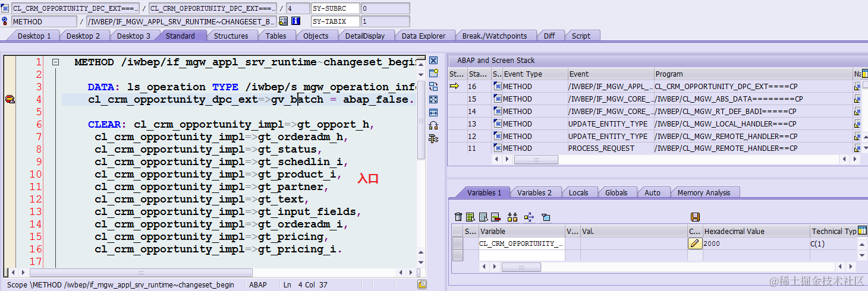Click the copy layout icon in the variables toolbar

pos(546,217)
